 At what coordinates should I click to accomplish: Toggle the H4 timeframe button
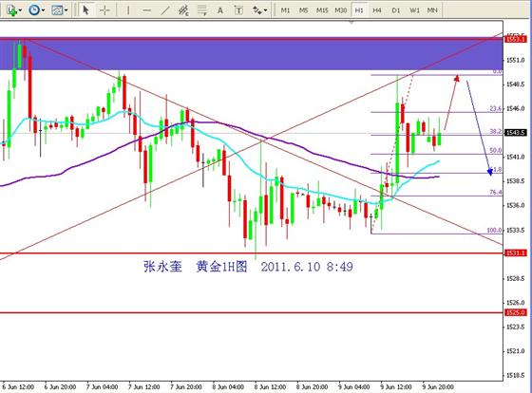(377, 10)
